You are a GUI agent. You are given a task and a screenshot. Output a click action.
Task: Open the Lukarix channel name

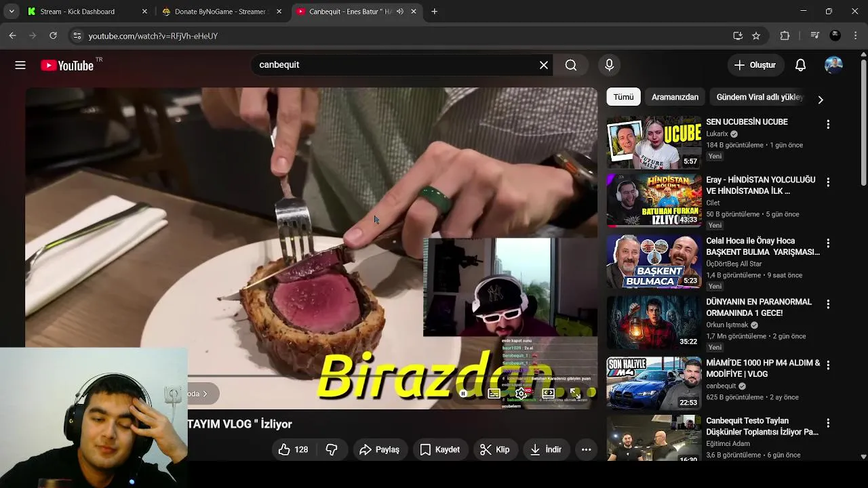point(717,134)
